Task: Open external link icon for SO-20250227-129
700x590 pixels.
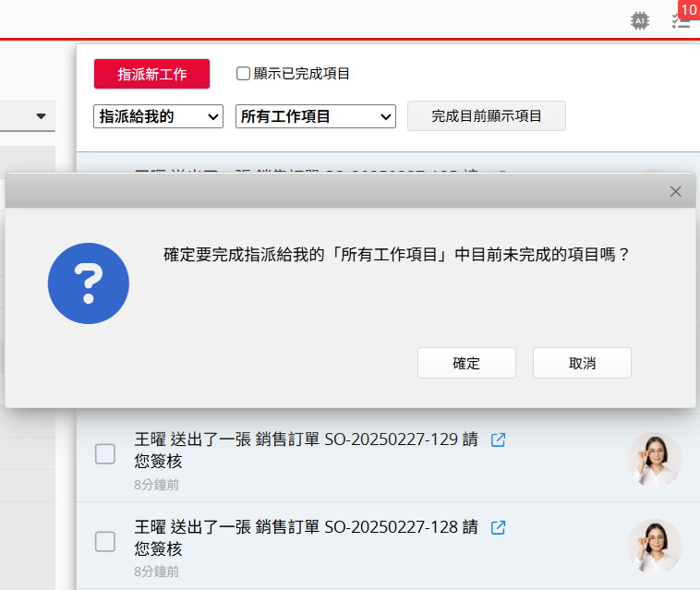Action: [x=498, y=440]
